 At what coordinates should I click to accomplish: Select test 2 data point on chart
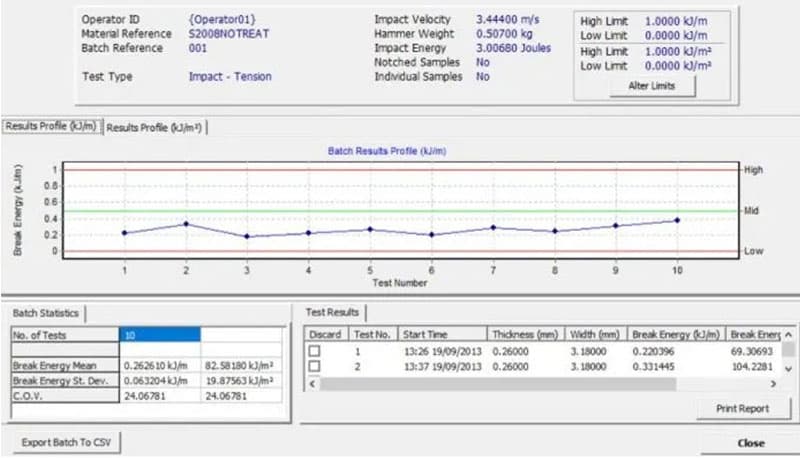click(186, 224)
